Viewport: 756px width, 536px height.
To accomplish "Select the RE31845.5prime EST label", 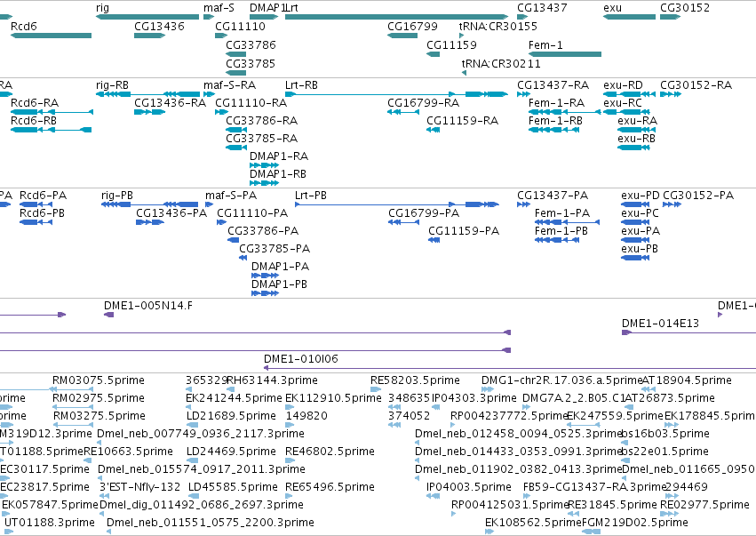I will [613, 505].
